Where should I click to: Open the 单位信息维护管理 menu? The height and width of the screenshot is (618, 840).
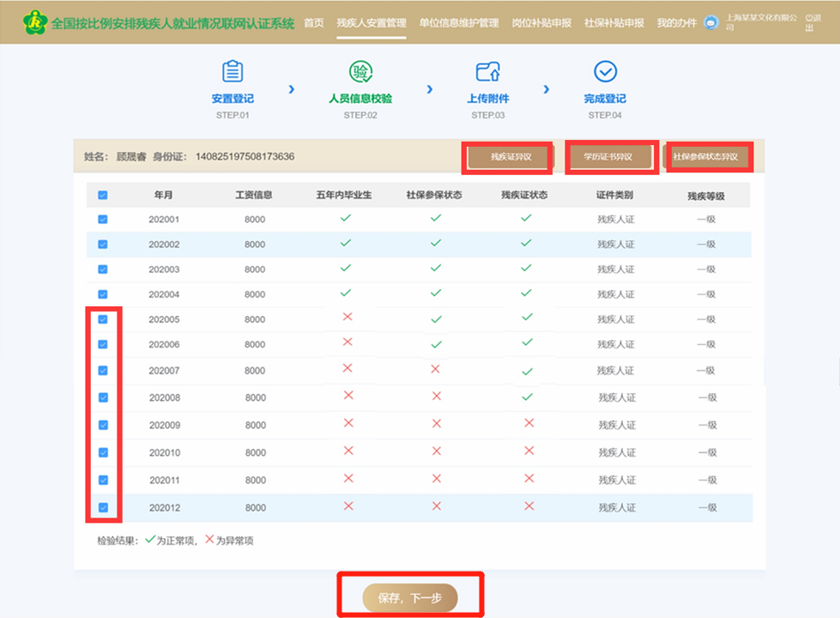458,23
